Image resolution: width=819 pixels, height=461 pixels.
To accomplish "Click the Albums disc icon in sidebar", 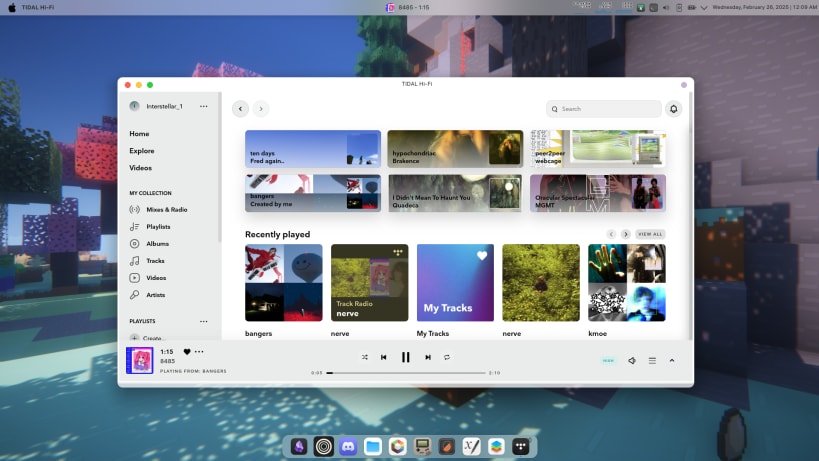I will coord(134,243).
